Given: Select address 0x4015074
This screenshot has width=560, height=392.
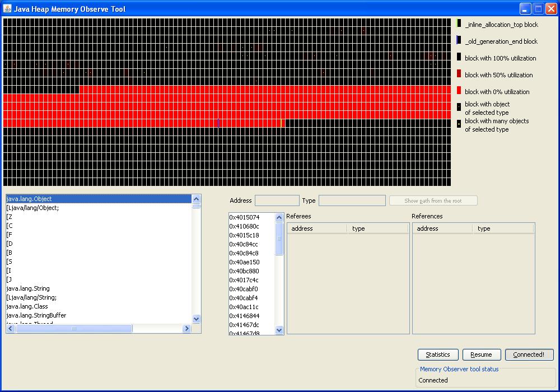Looking at the screenshot, I should (252, 217).
